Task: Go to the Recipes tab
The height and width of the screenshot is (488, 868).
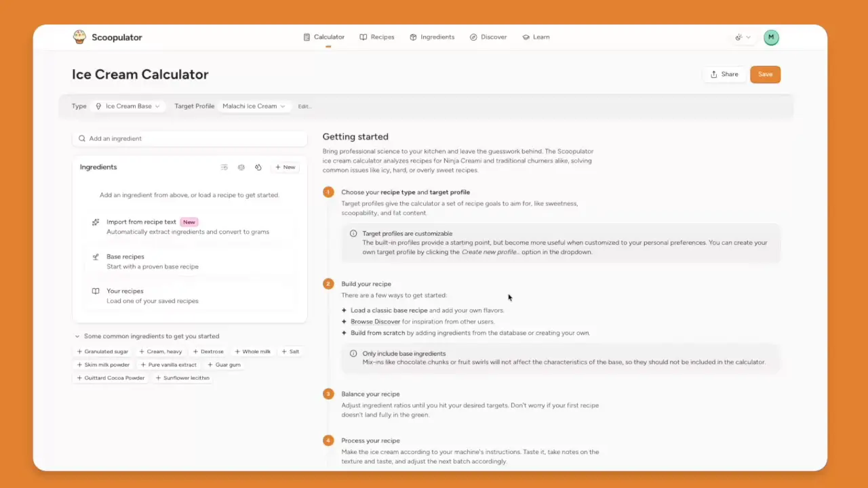Action: pyautogui.click(x=376, y=37)
